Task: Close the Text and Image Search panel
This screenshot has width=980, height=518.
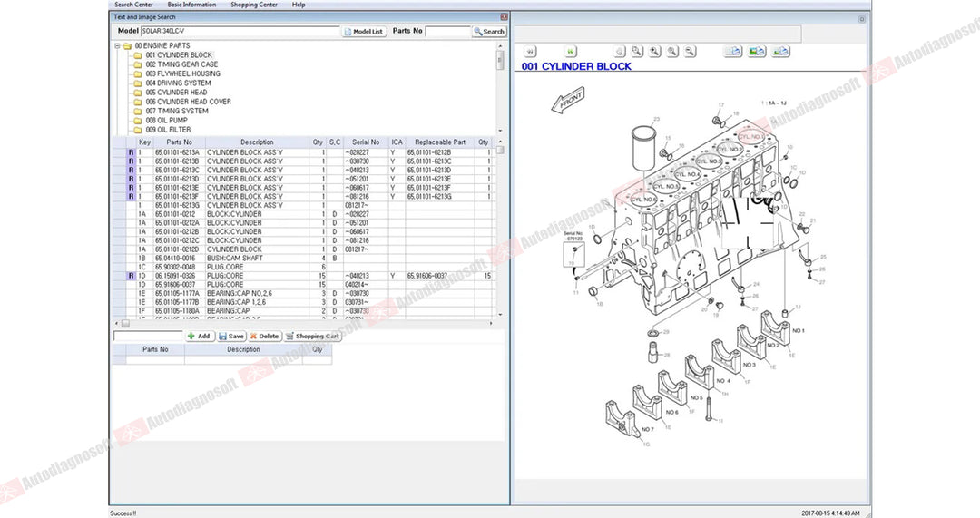Action: click(x=504, y=17)
